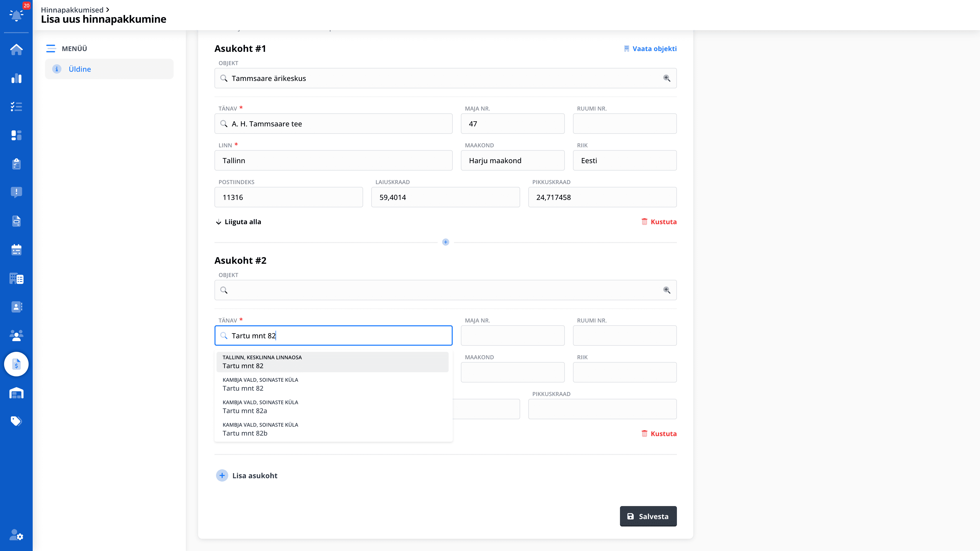The image size is (980, 551).
Task: Click Laiuskraad field with 59,4014
Action: [446, 197]
